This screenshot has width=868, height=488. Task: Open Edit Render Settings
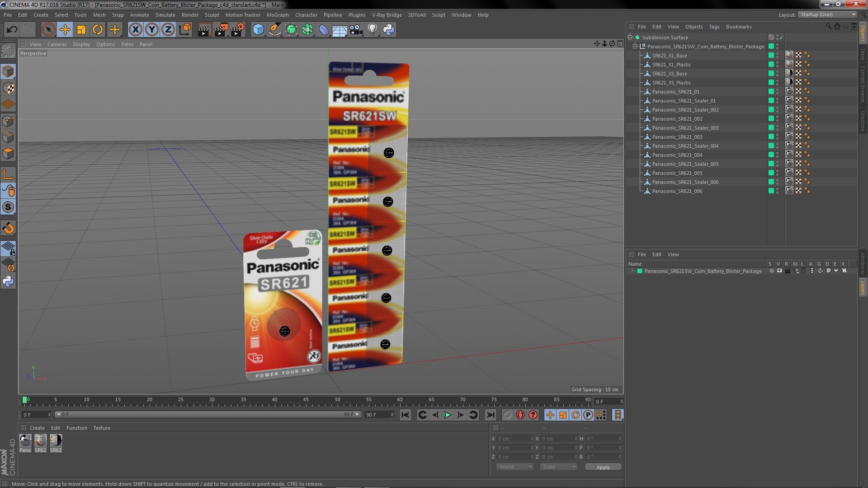click(237, 30)
